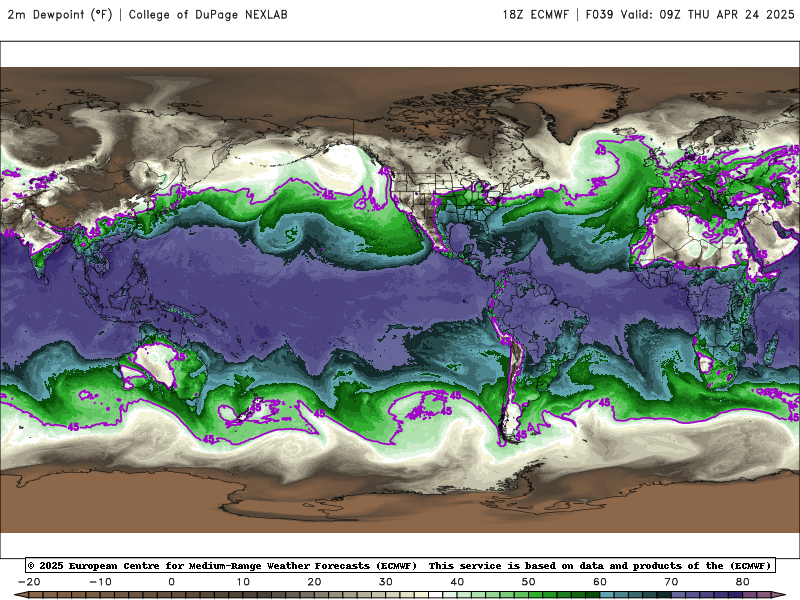Screen dimensions: 800x600
Task: Click the "-20" color scale label
Action: (29, 582)
